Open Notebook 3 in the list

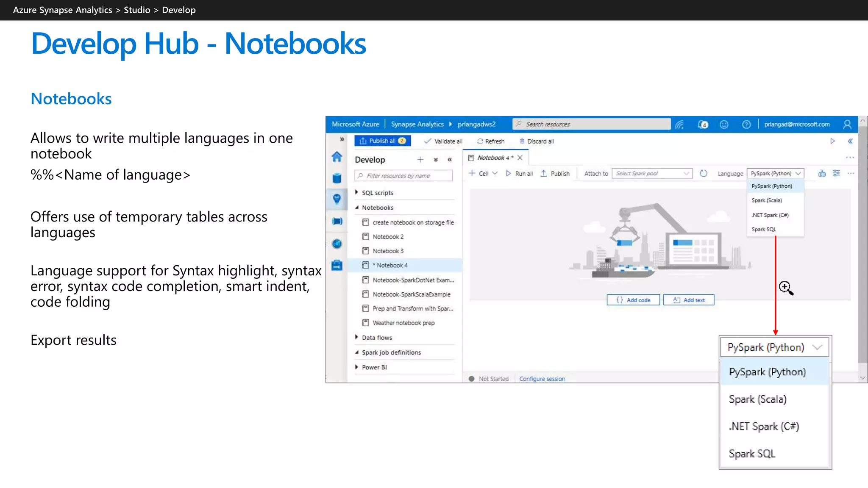click(383, 251)
